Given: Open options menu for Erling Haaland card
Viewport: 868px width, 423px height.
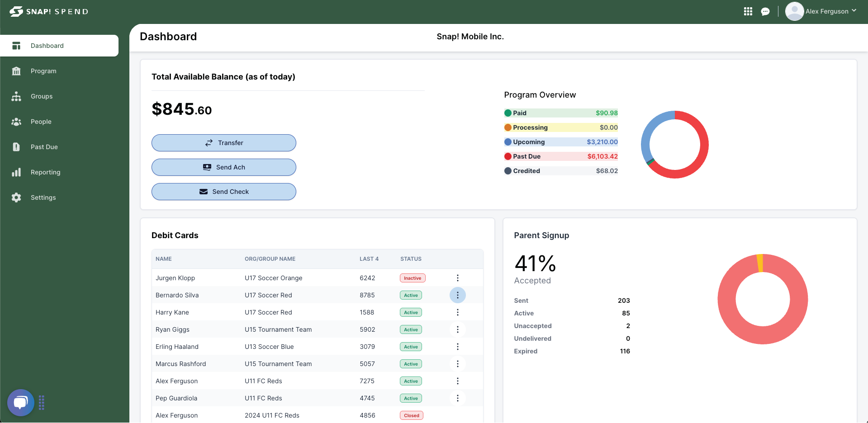Looking at the screenshot, I should point(457,347).
